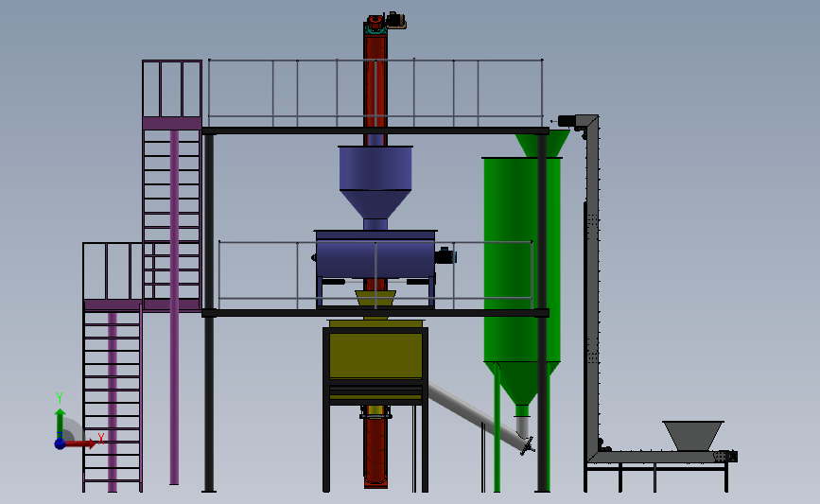The width and height of the screenshot is (820, 504).
Task: Select the motor atop the red bucket elevator
Action: pos(395,21)
